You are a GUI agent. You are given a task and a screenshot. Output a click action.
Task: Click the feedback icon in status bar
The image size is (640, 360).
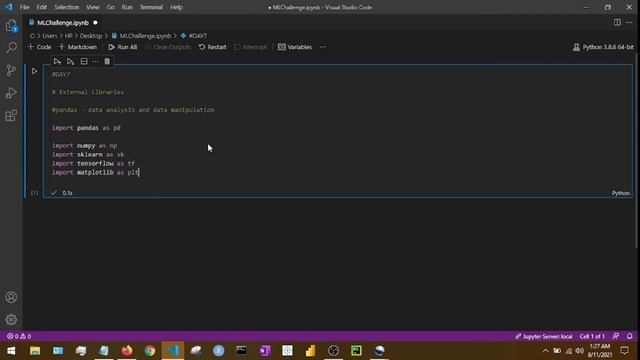pos(616,336)
